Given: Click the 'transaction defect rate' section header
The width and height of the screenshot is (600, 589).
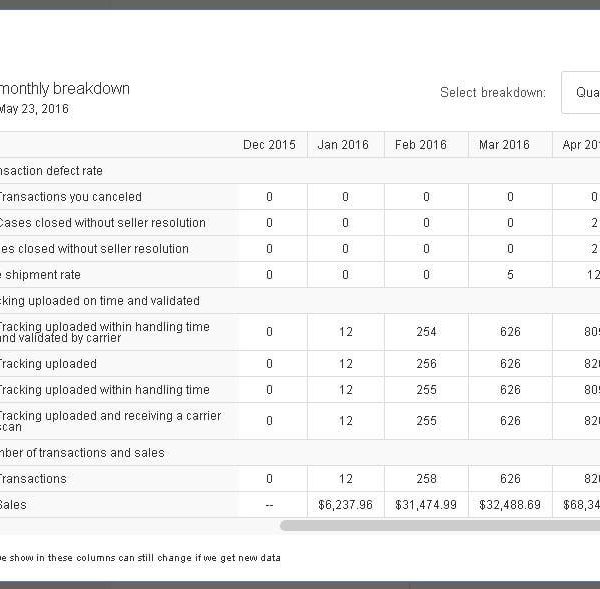Looking at the screenshot, I should pos(51,171).
